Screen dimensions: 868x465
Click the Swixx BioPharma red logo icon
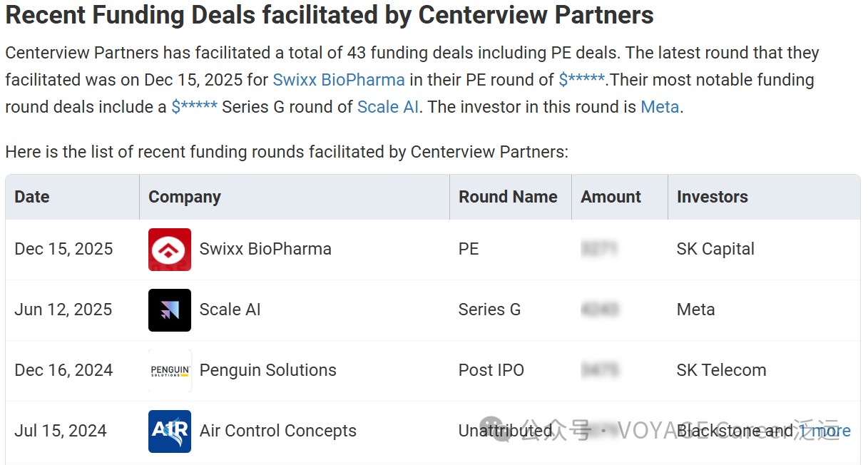pyautogui.click(x=170, y=250)
